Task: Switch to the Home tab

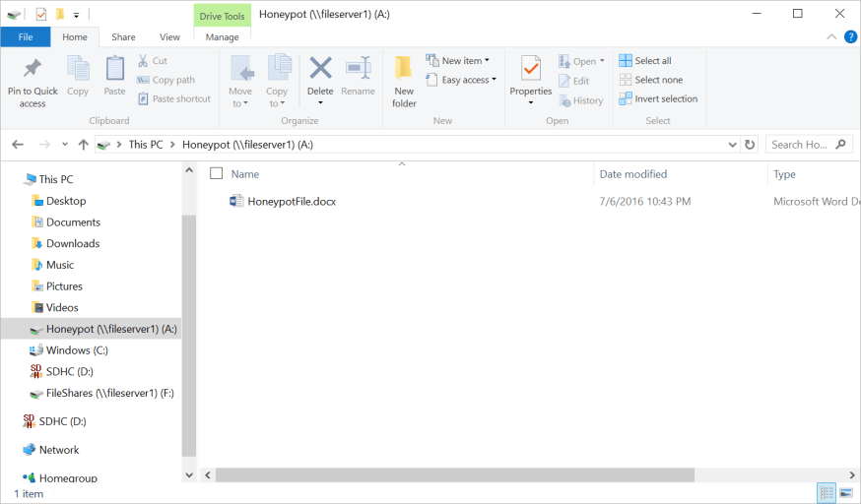Action: [75, 36]
